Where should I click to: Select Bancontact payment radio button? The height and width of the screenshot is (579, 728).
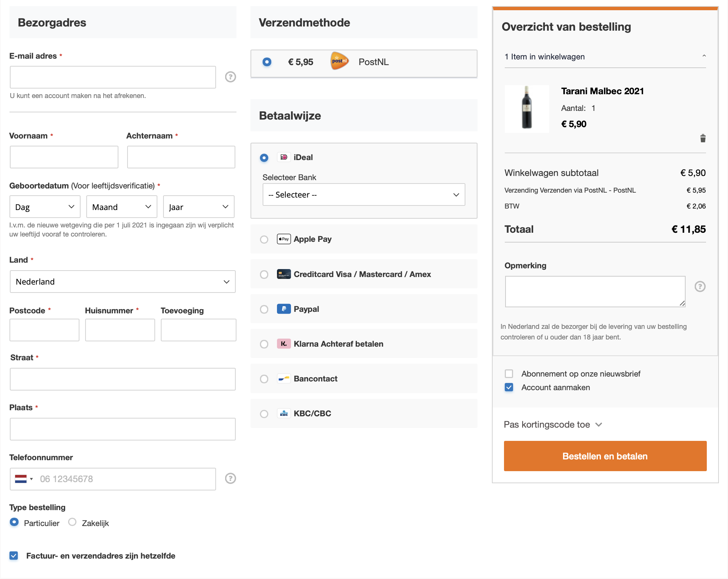tap(264, 379)
